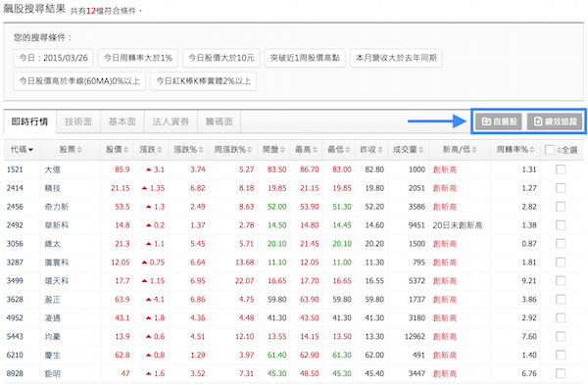
Task: Sort table by 開盤 column
Action: coord(273,150)
